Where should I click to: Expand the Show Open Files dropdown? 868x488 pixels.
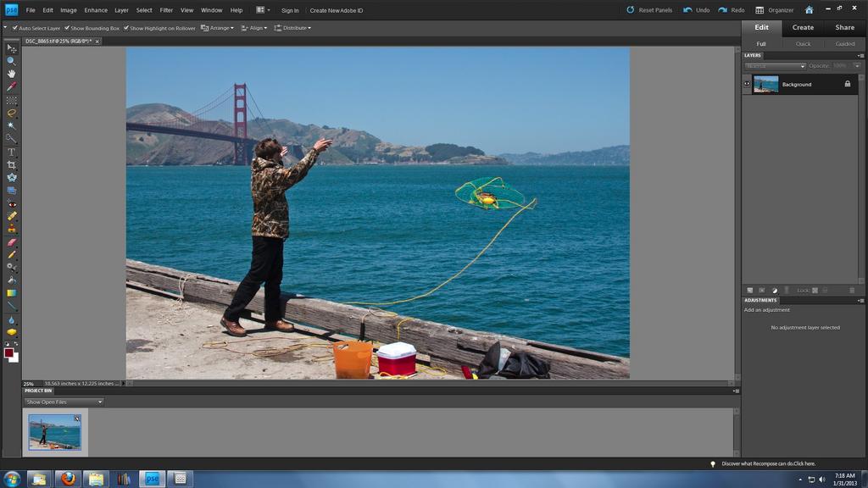(x=64, y=402)
